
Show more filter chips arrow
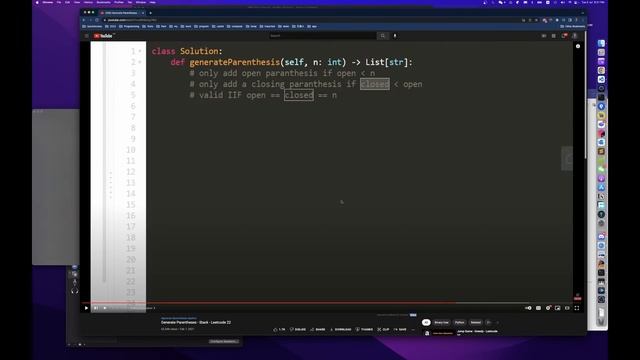(497, 322)
